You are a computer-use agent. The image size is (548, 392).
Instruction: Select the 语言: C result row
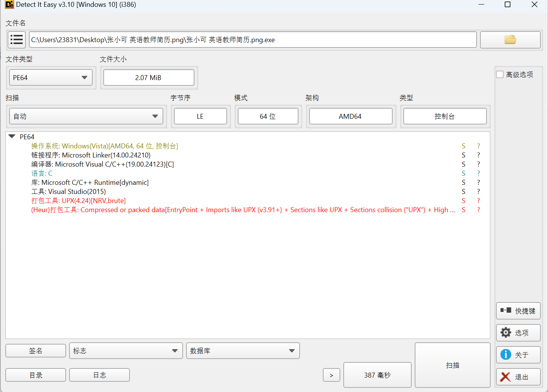click(x=248, y=173)
